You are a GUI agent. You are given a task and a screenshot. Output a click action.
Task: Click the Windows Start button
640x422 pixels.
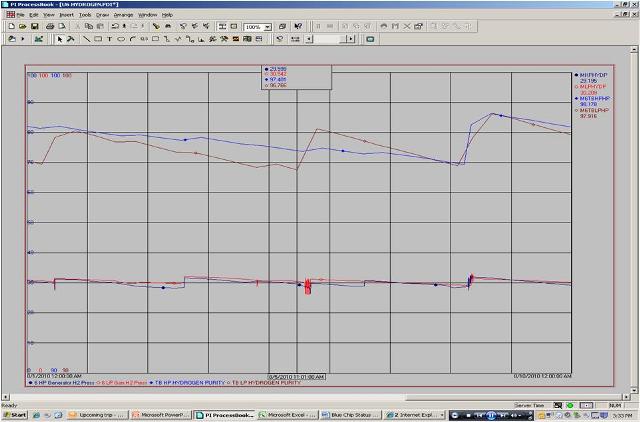coord(15,415)
